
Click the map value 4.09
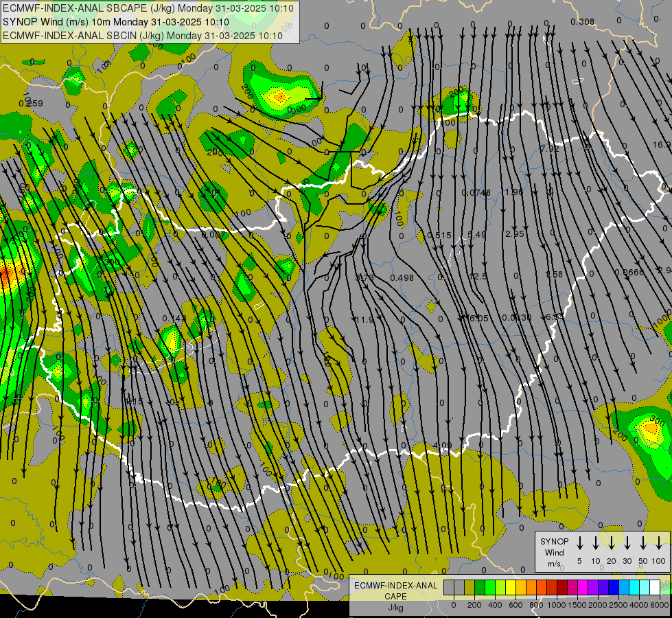click(x=442, y=445)
